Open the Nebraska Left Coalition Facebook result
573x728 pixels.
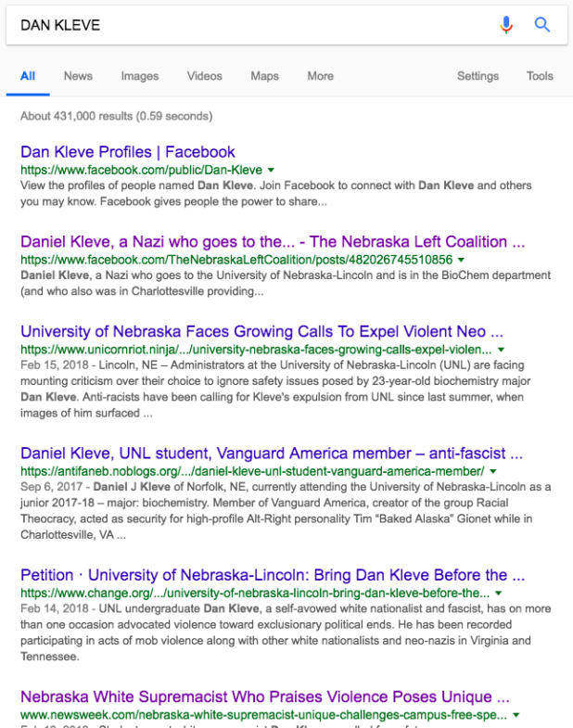(273, 242)
